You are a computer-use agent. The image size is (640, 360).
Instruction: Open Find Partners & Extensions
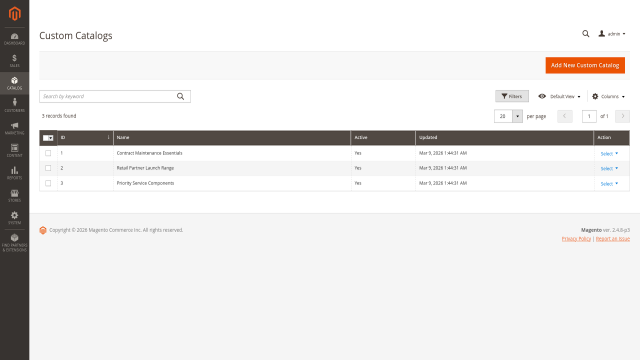tap(14, 242)
